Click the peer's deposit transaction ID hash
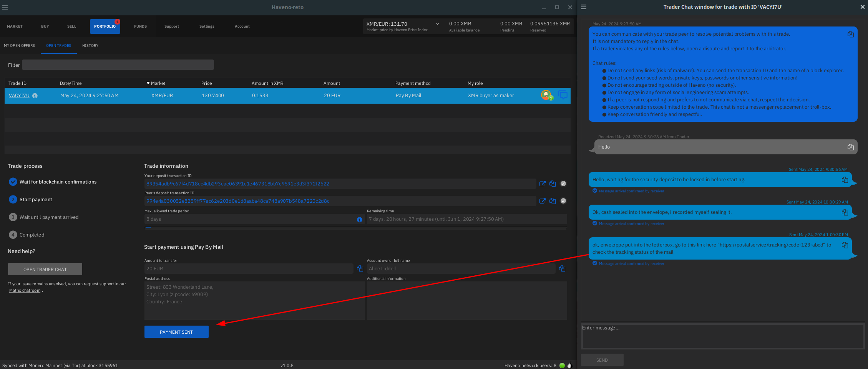This screenshot has height=369, width=868. point(238,201)
